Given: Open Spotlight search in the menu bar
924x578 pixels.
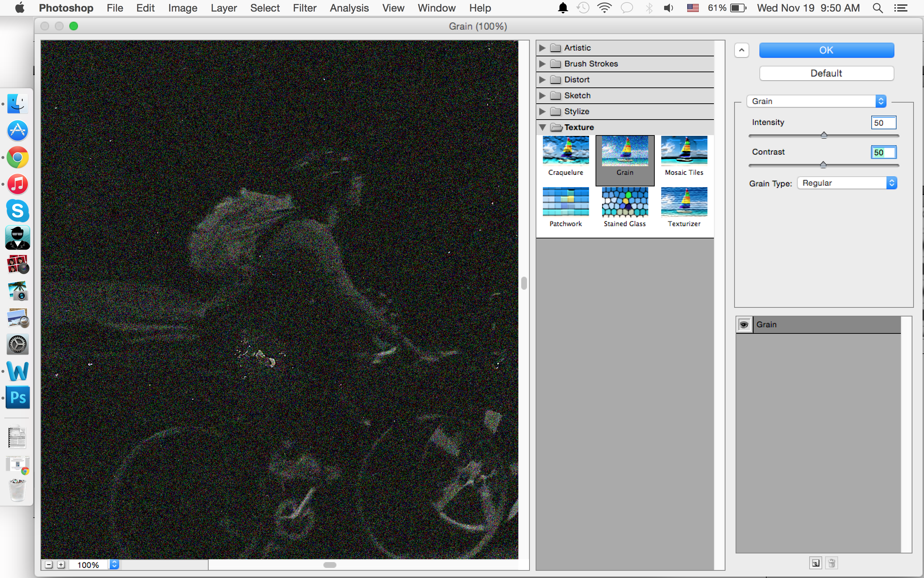Looking at the screenshot, I should pyautogui.click(x=877, y=8).
